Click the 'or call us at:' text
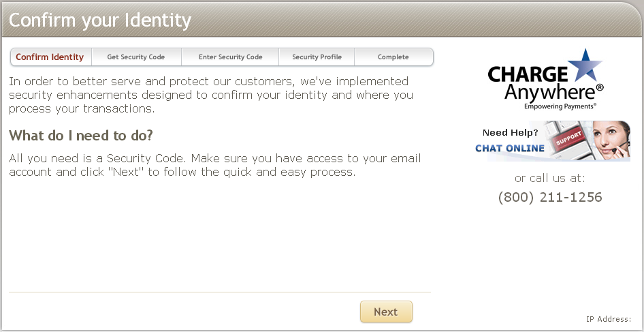Viewport: 644px width, 332px height. click(550, 179)
